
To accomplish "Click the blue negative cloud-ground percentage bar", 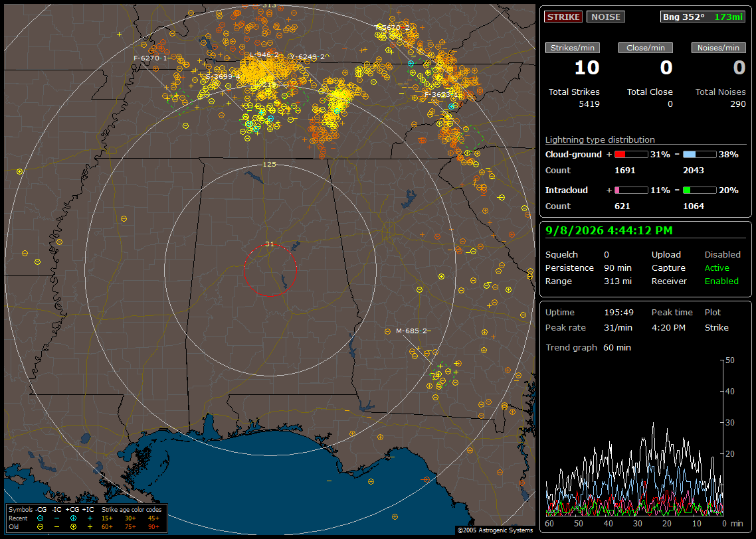I will point(700,155).
